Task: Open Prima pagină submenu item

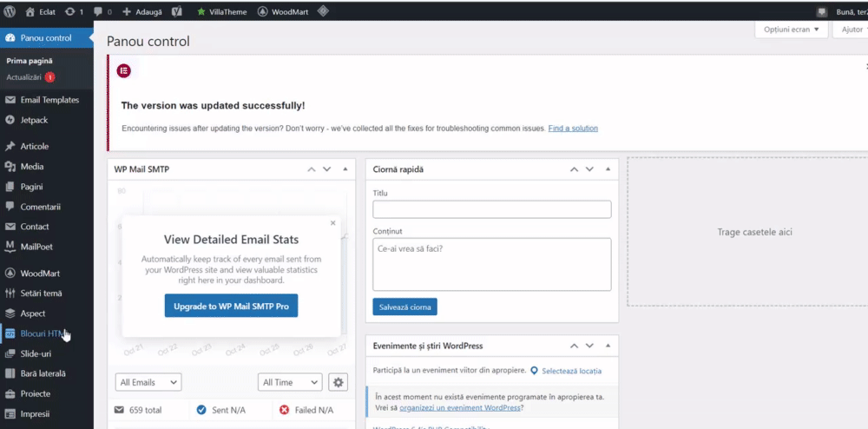Action: tap(30, 61)
